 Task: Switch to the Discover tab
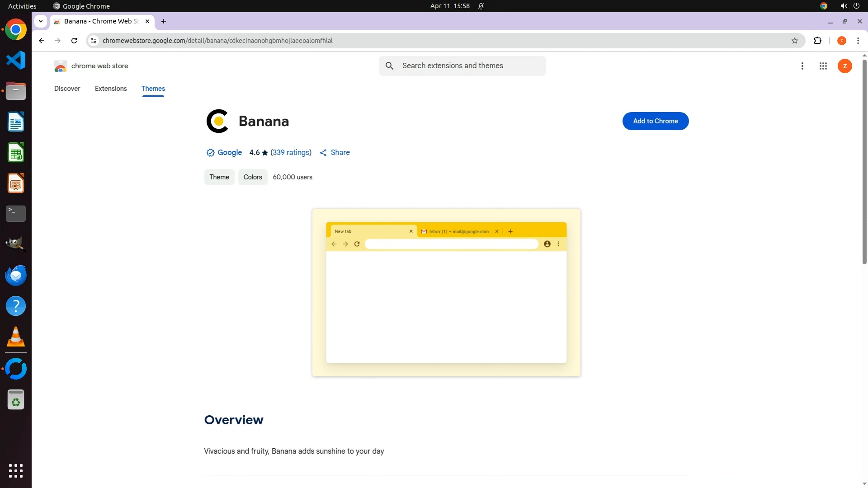[67, 89]
